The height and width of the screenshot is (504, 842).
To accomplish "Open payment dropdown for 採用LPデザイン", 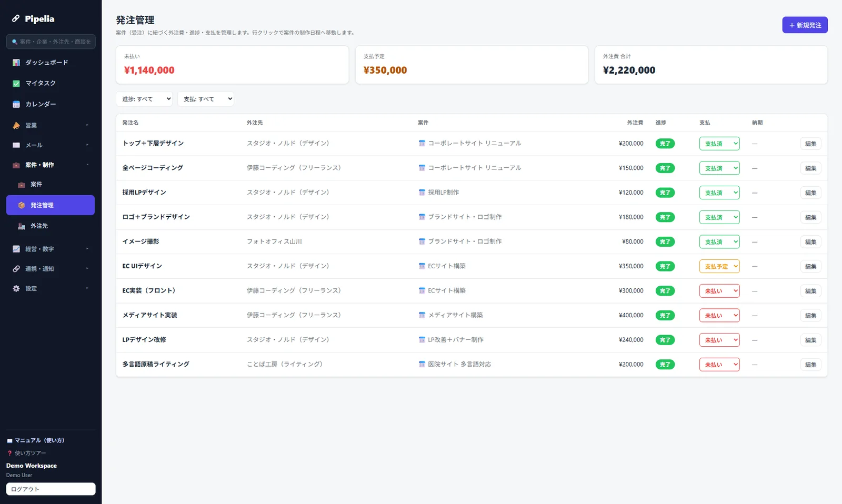I will [x=719, y=193].
